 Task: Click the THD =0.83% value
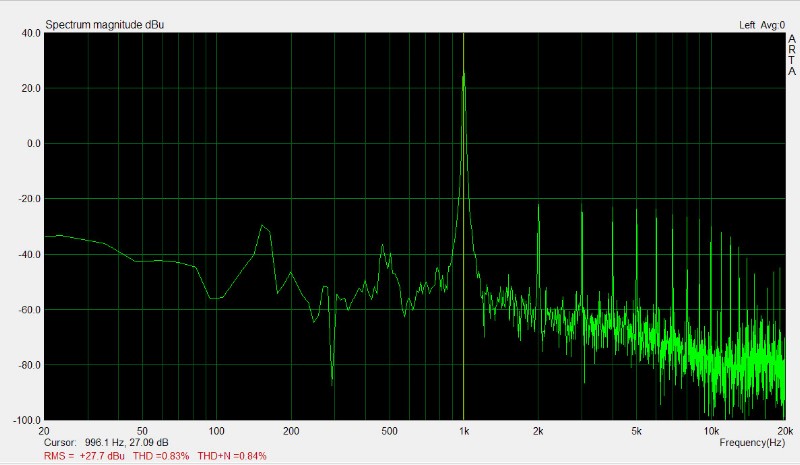(x=161, y=456)
